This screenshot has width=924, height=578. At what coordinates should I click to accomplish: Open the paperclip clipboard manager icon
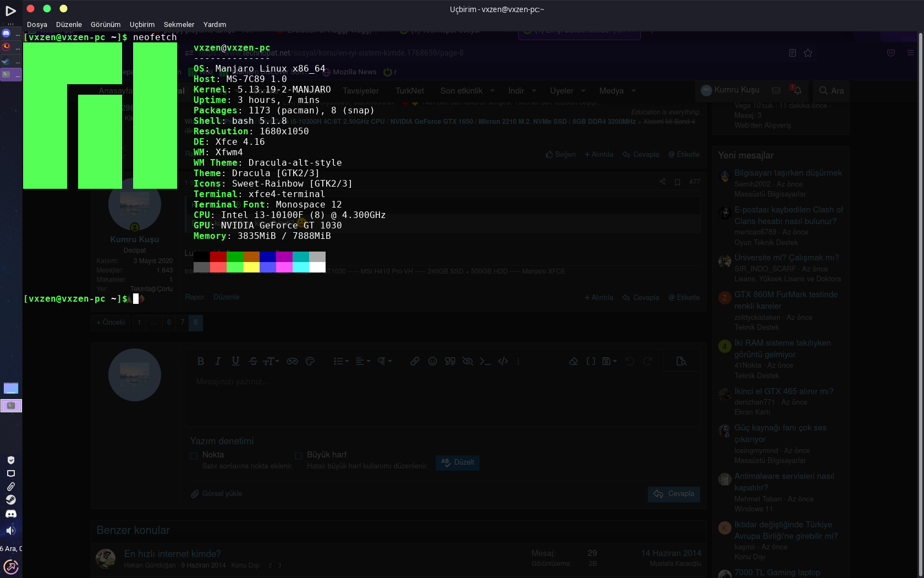tap(10, 487)
